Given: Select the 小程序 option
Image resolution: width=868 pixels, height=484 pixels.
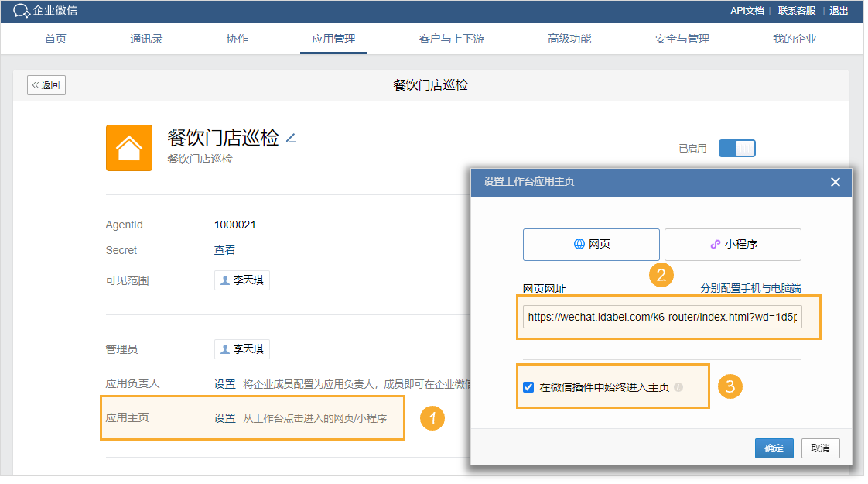Looking at the screenshot, I should coord(733,244).
